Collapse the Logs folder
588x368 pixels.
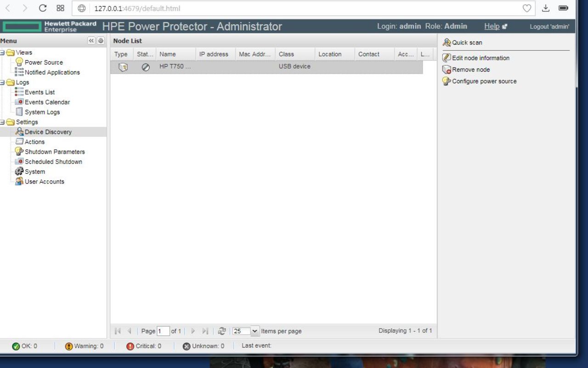point(2,83)
